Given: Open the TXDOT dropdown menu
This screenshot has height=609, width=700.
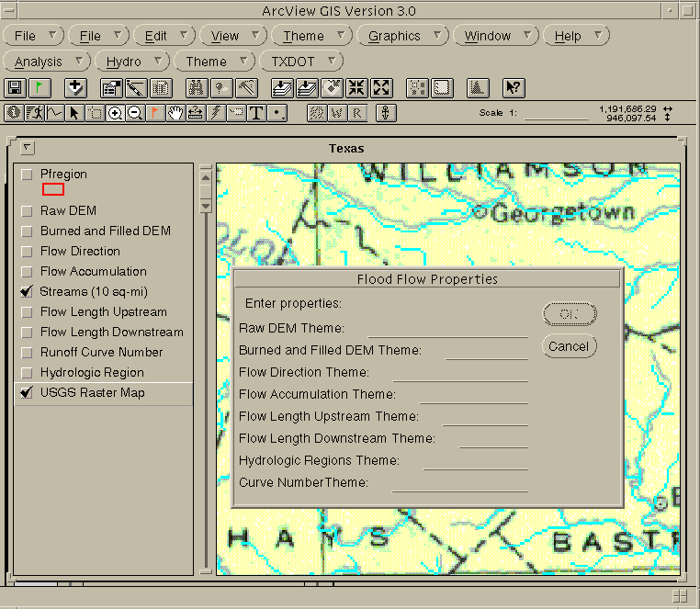Looking at the screenshot, I should 301,62.
